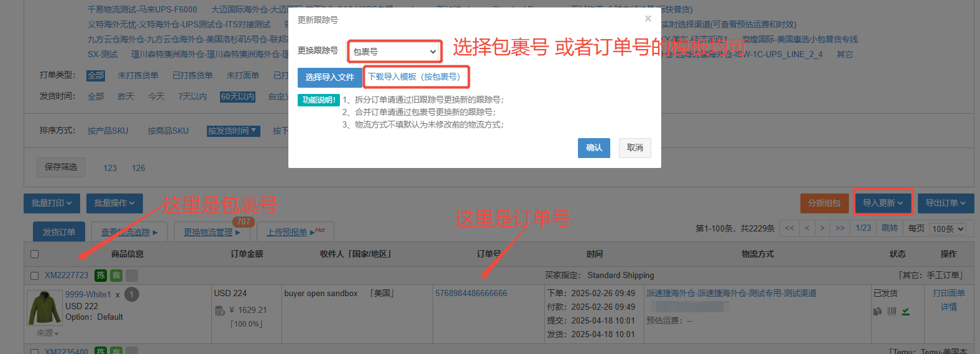Open the 上传预报单 tab
The image size is (980, 354).
tap(296, 232)
